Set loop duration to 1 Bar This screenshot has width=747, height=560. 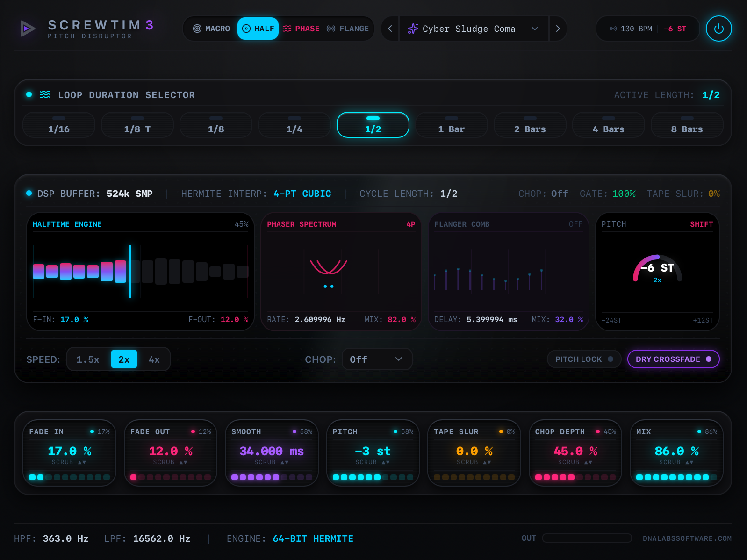[452, 125]
